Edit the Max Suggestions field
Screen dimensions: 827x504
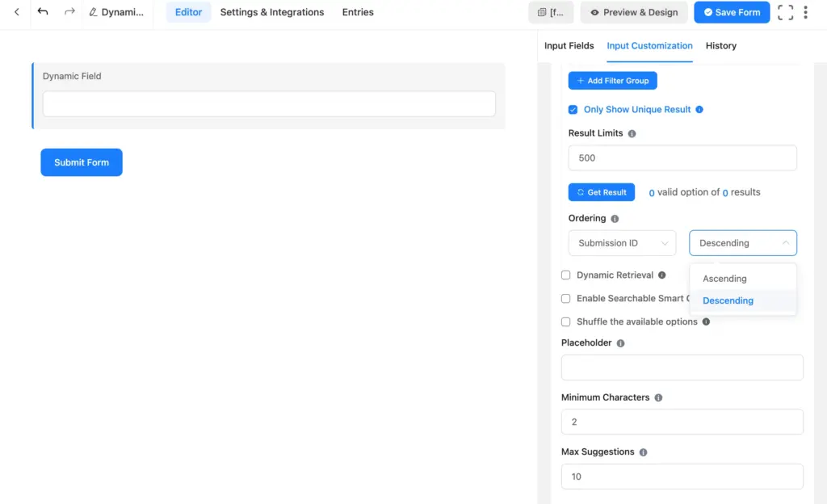(682, 477)
